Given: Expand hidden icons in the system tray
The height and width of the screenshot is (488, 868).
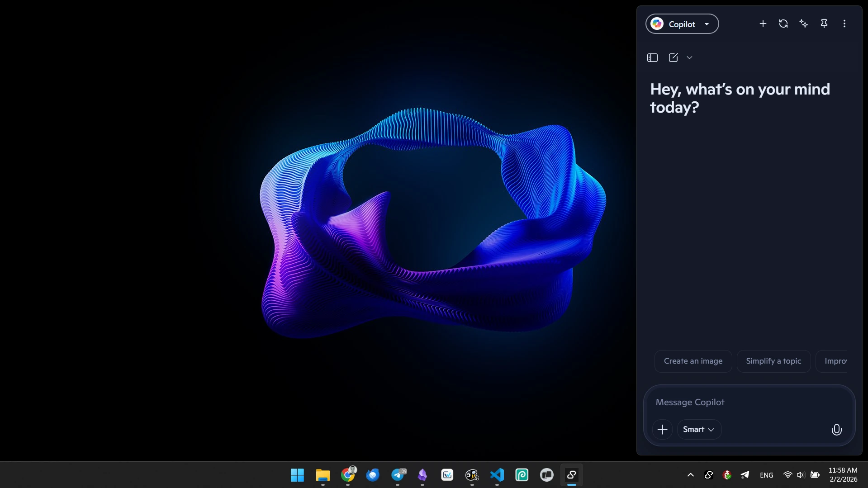Looking at the screenshot, I should [691, 475].
